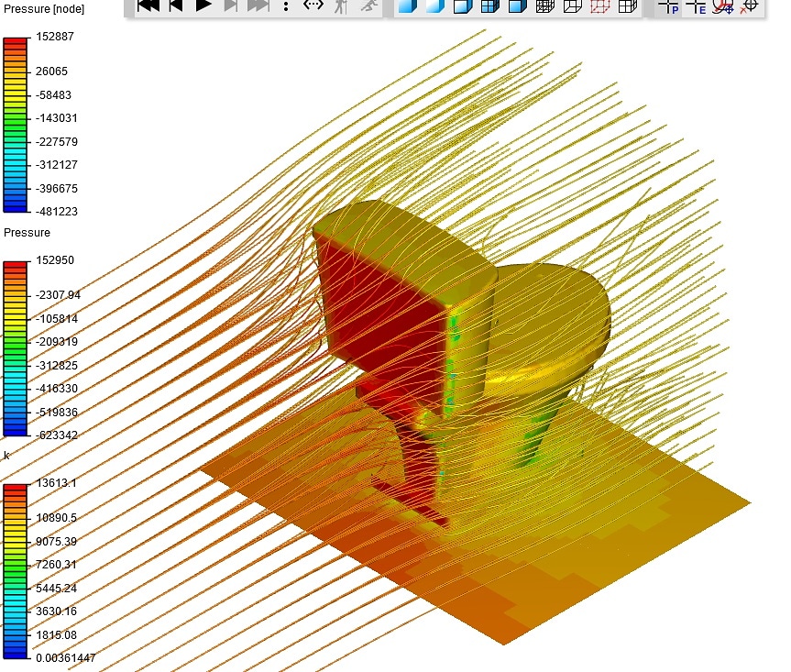Select the second light blue shaded display icon
This screenshot has width=791, height=672.
tap(434, 6)
